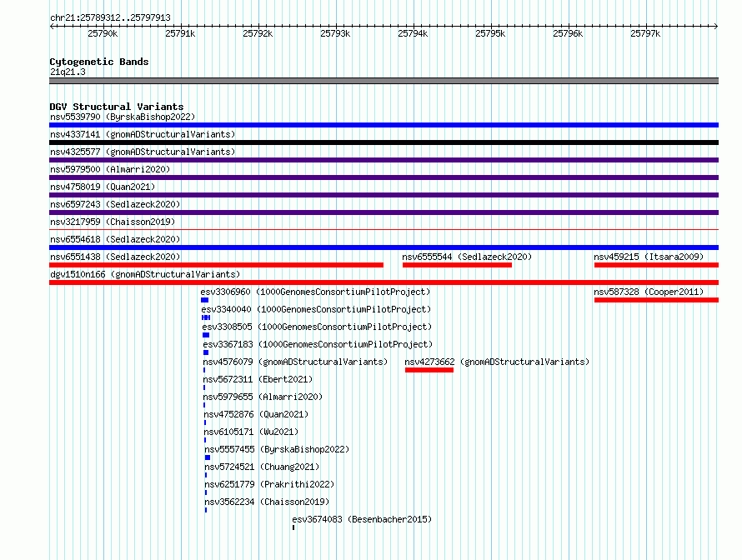
Task: Click the nsv4758019 Quan2021 variant bar
Action: pyautogui.click(x=384, y=195)
